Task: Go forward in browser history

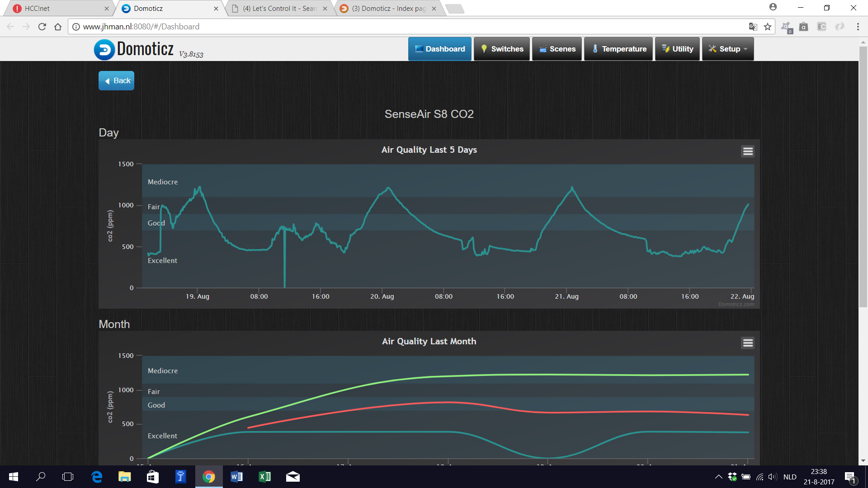Action: coord(26,27)
